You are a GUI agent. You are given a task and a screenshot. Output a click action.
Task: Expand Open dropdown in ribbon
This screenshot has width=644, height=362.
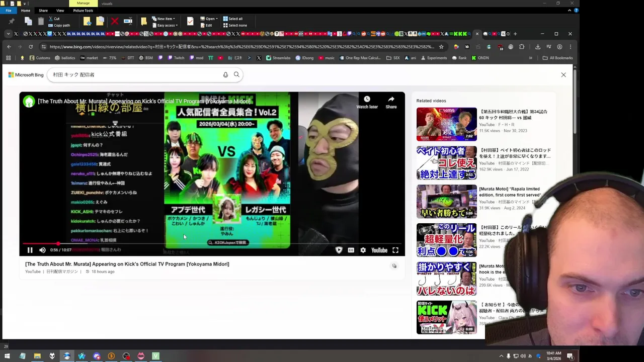pos(208,19)
